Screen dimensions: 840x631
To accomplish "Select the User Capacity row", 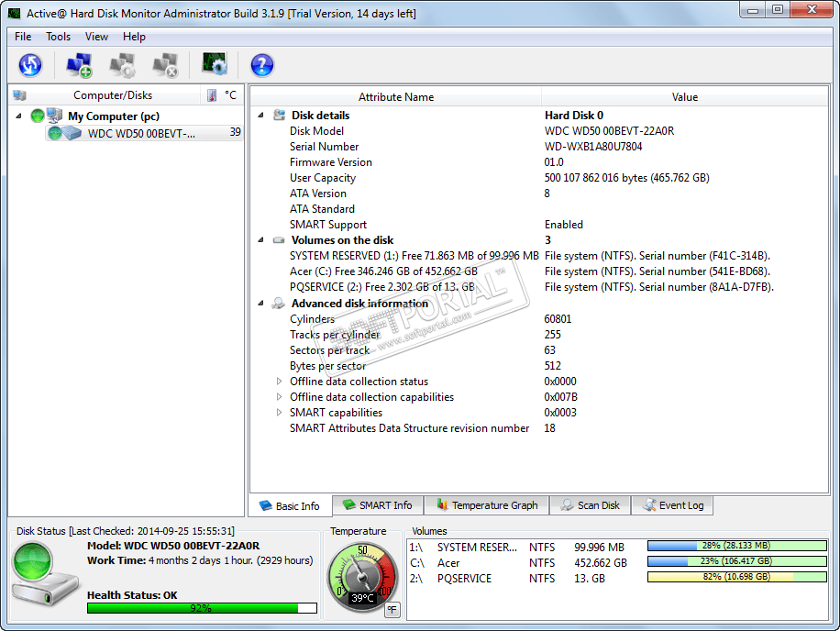I will pyautogui.click(x=539, y=178).
